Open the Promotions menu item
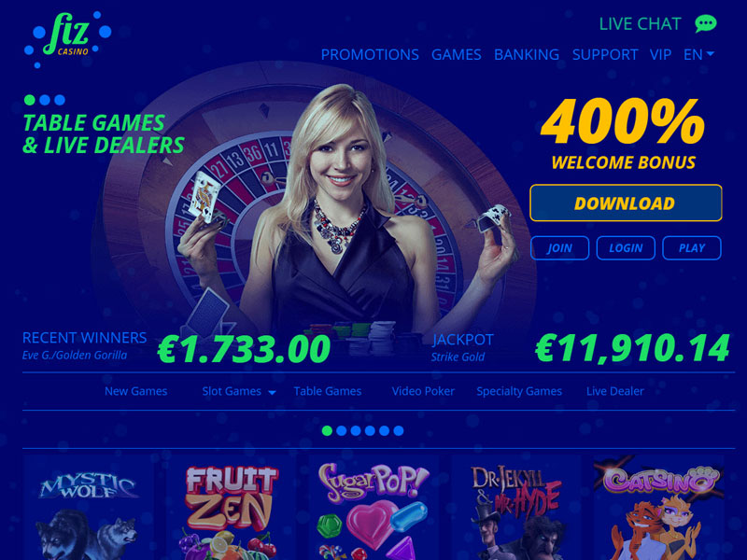 [370, 54]
